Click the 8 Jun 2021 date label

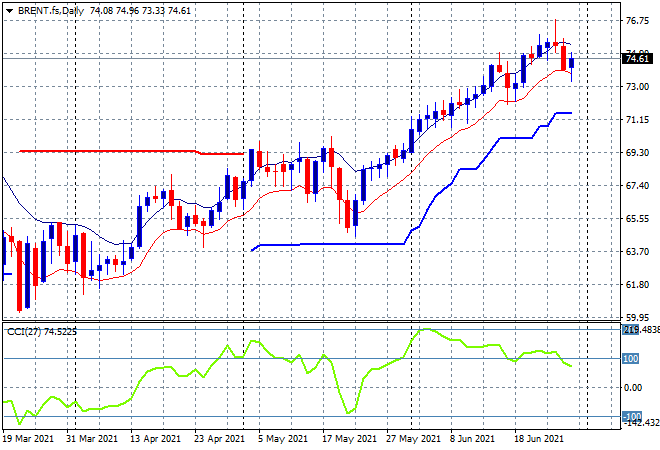click(x=472, y=439)
